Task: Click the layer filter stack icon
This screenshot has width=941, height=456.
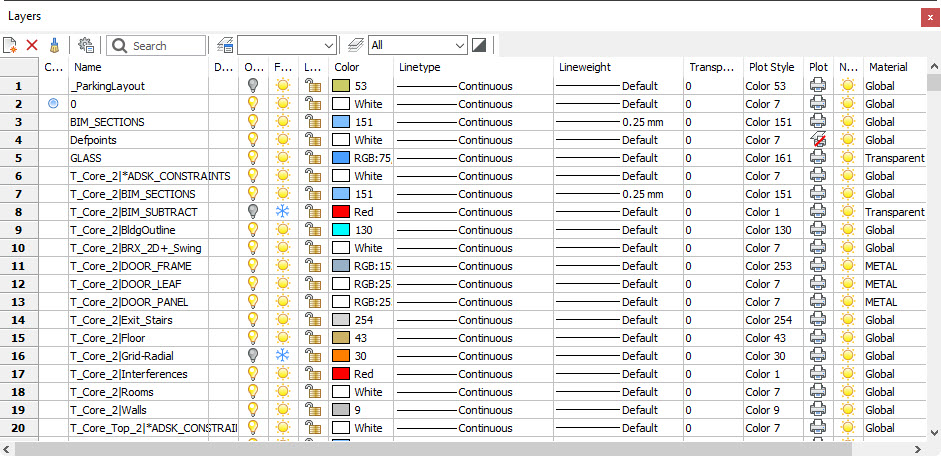Action: point(356,45)
